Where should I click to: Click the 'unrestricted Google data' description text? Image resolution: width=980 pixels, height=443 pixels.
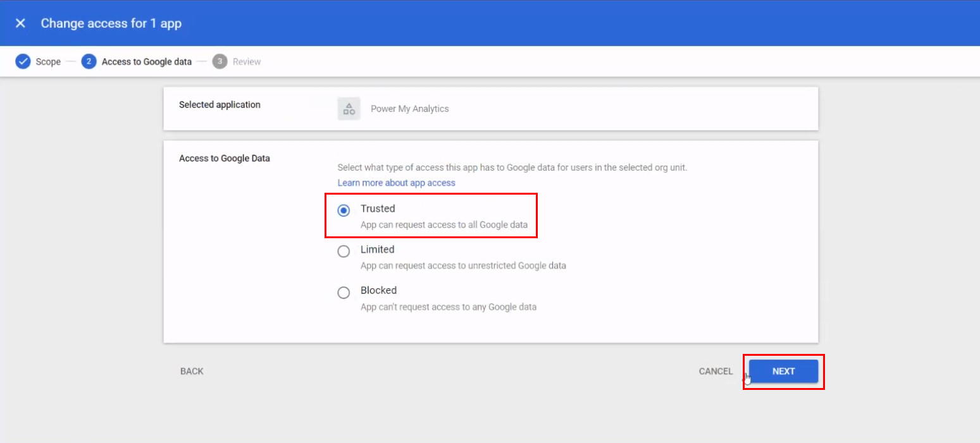463,266
